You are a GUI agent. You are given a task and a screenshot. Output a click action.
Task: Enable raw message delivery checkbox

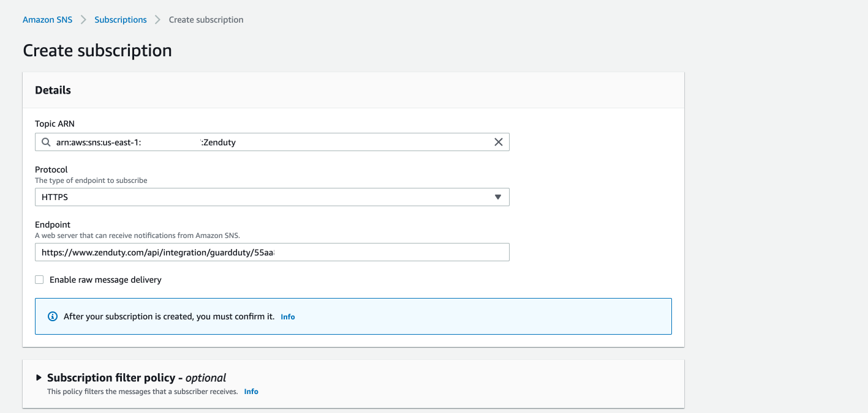coord(39,280)
